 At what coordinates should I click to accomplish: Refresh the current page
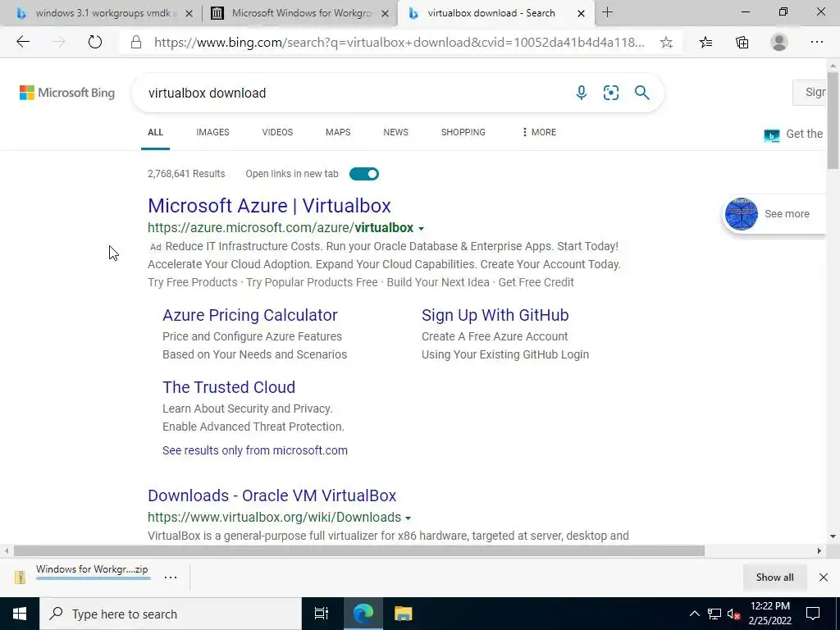(x=95, y=42)
